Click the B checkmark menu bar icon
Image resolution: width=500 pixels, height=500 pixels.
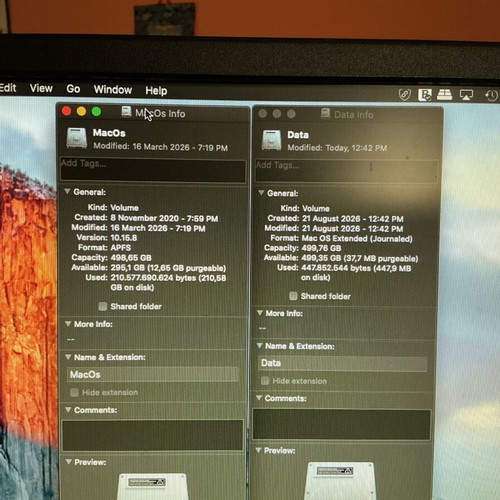[425, 95]
